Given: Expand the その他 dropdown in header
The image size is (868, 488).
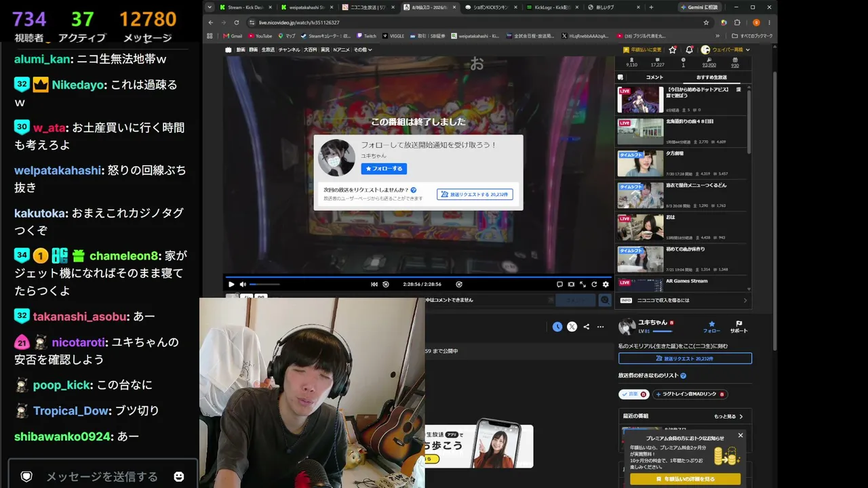Looking at the screenshot, I should [362, 49].
